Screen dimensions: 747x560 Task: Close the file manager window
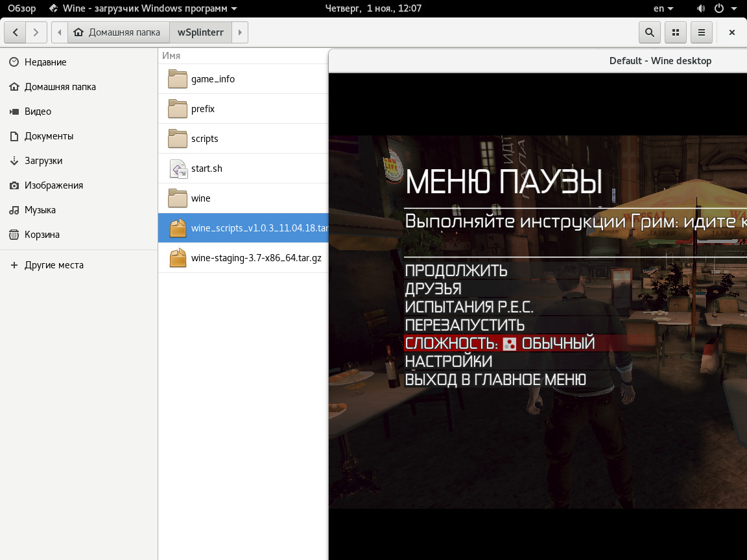(x=731, y=32)
